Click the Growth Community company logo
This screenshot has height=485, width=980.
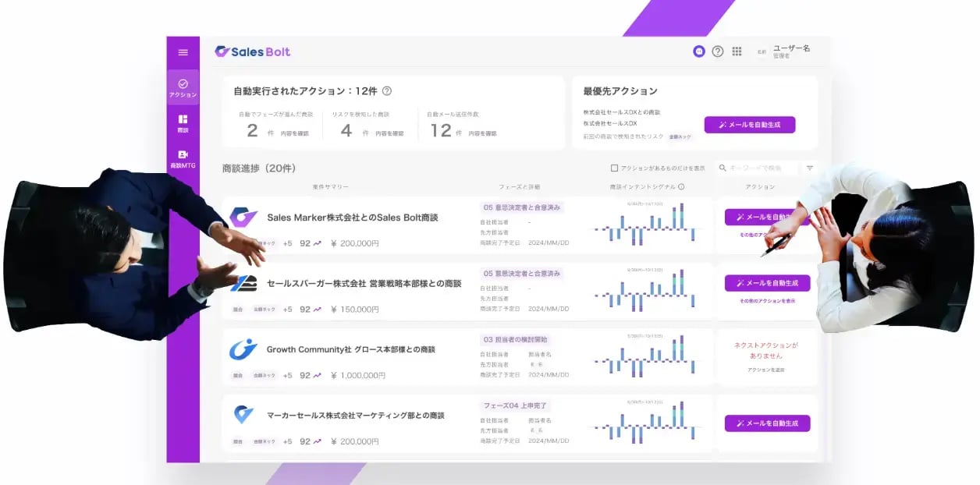coord(243,349)
